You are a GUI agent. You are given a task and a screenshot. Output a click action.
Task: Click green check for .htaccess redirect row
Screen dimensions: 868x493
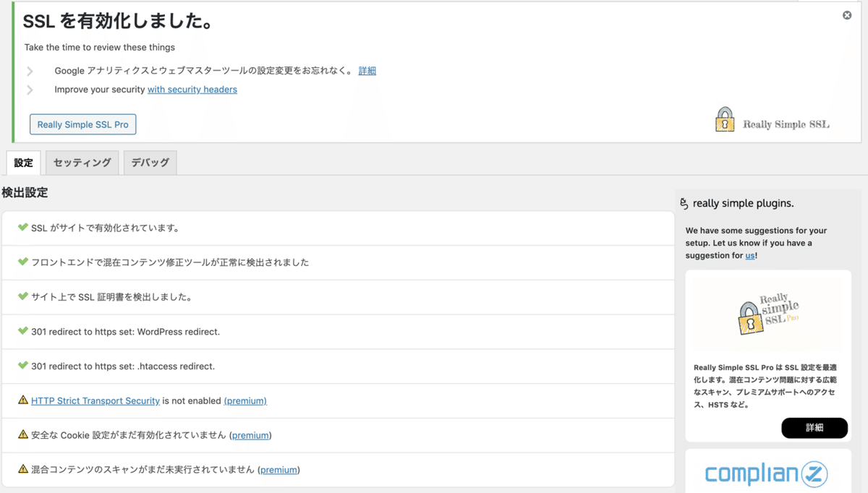click(23, 366)
